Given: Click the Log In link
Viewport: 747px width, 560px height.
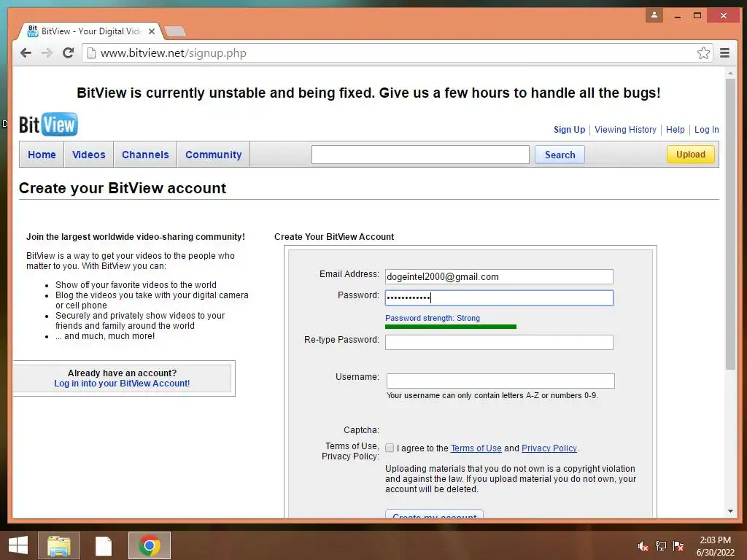Looking at the screenshot, I should click(x=706, y=130).
